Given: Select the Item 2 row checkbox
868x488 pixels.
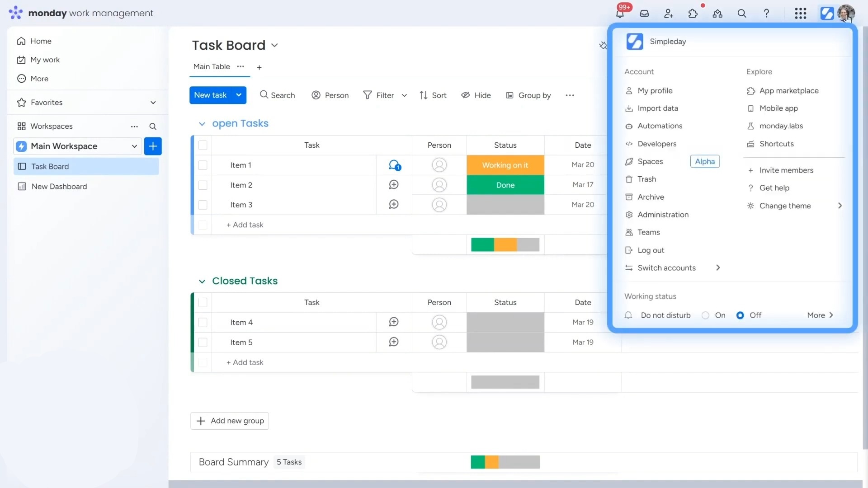Looking at the screenshot, I should pos(203,185).
